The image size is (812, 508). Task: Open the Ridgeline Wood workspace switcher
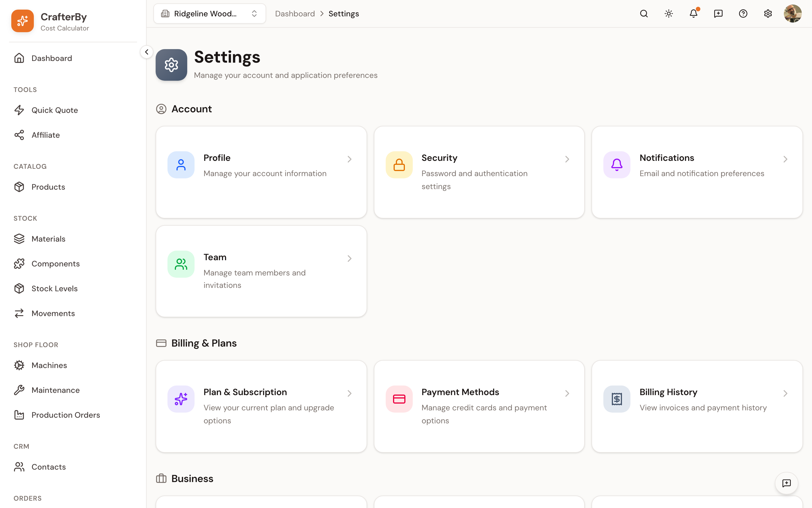coord(210,14)
